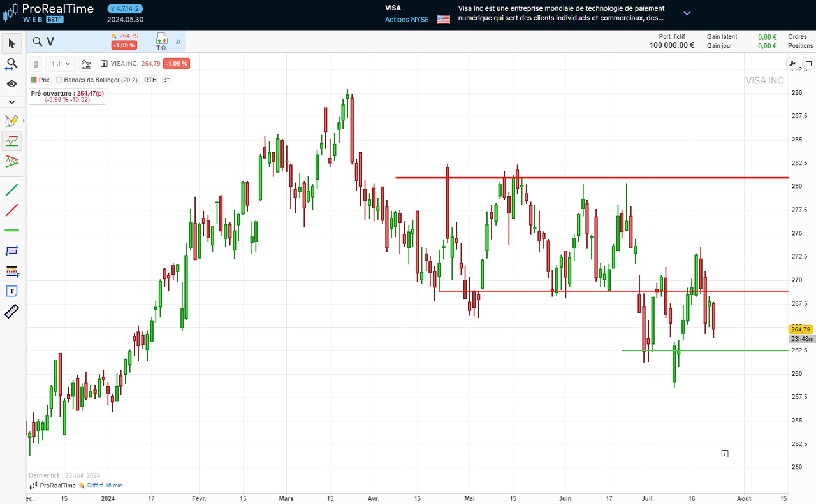The height and width of the screenshot is (504, 816).
Task: Click the scroll-lock icon left of 1 J
Action: pyautogui.click(x=36, y=64)
